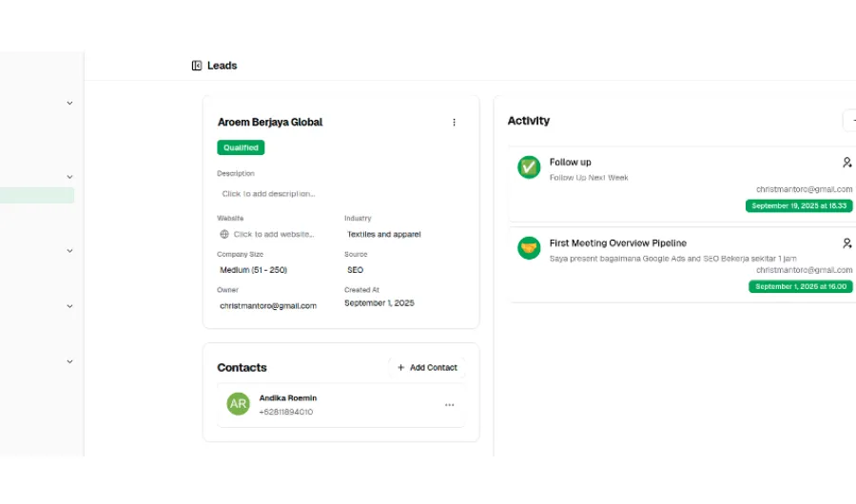Viewport: 856px width, 504px height.
Task: Open the Industry value Textiles and apparel
Action: (x=384, y=234)
